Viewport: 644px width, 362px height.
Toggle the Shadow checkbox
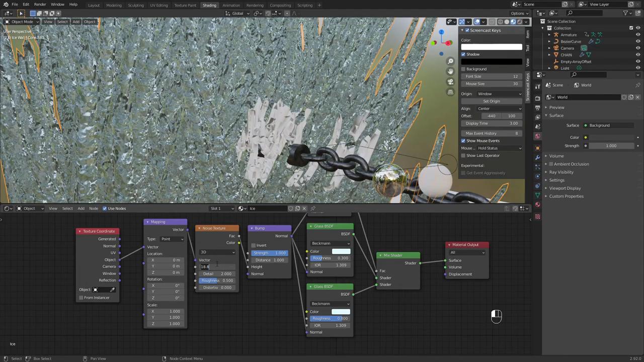[x=463, y=54]
